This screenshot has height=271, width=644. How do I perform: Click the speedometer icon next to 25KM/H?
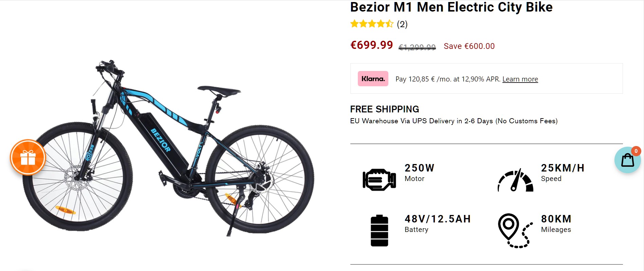pos(515,180)
